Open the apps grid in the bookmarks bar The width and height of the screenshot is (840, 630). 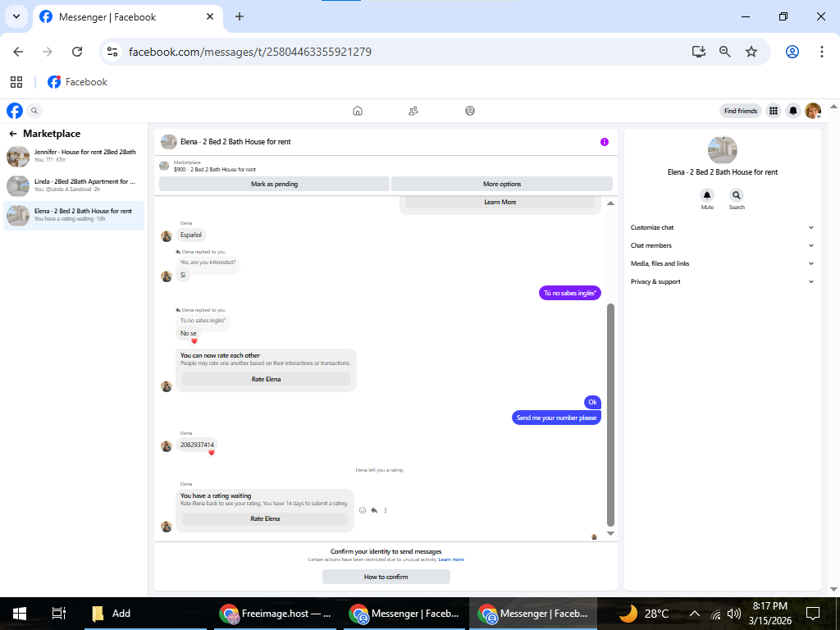[16, 82]
